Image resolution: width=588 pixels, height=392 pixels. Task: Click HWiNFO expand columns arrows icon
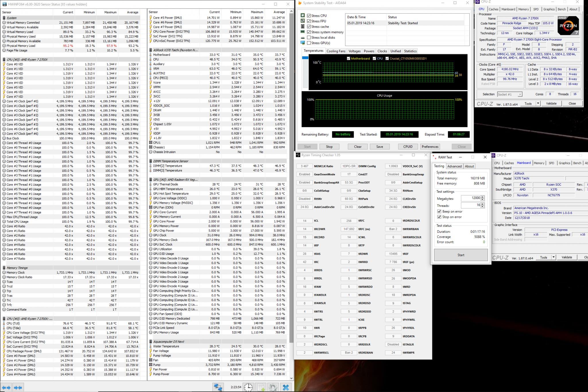[6, 387]
